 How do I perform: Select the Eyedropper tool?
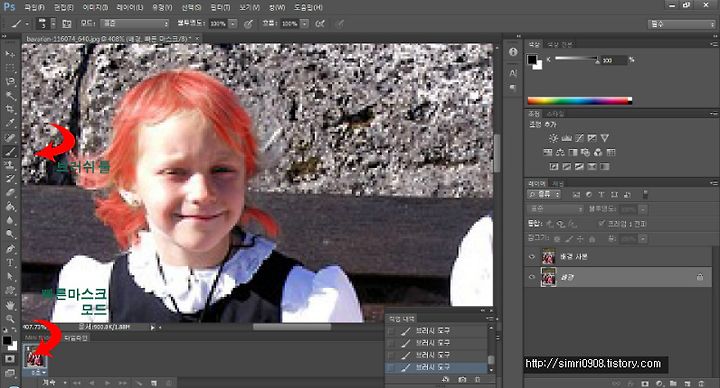pyautogui.click(x=10, y=123)
